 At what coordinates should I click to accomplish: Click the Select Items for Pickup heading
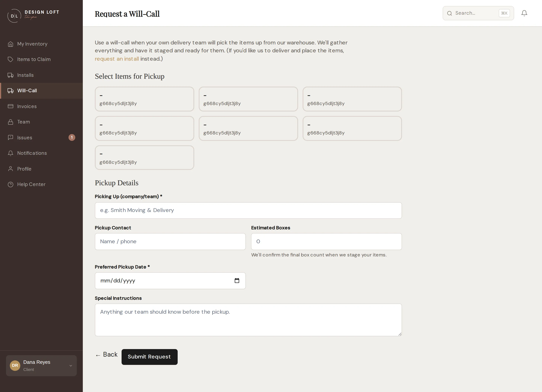pos(129,76)
